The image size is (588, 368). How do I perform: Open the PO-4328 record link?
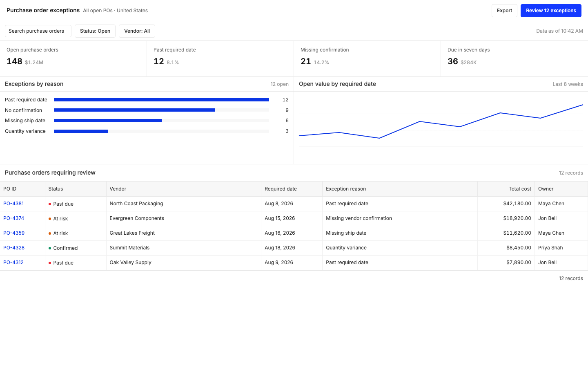[14, 248]
